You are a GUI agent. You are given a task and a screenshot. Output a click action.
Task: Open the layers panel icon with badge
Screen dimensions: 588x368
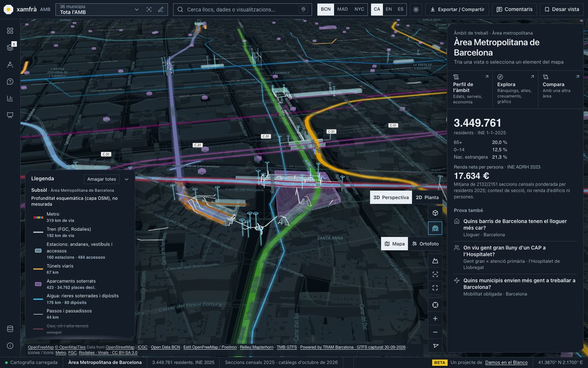(x=10, y=48)
